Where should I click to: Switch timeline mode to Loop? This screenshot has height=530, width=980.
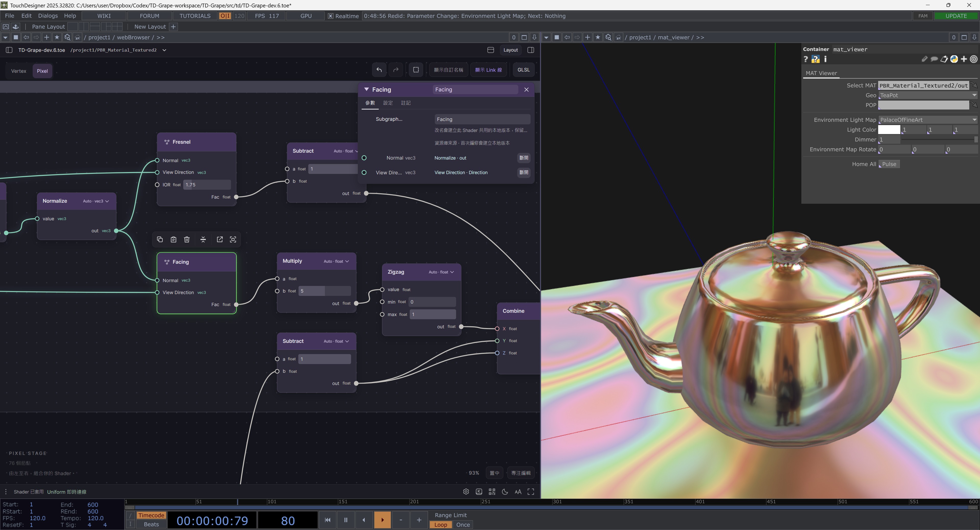point(440,525)
